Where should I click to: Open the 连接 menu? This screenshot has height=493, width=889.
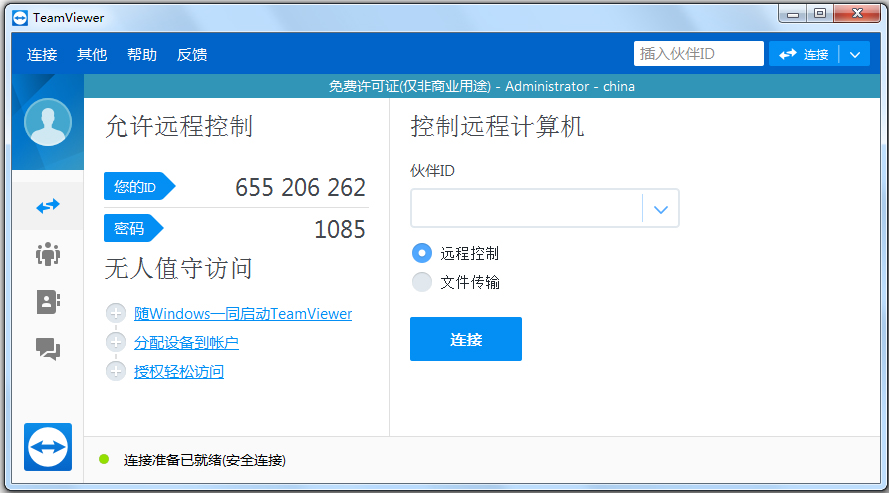click(42, 54)
